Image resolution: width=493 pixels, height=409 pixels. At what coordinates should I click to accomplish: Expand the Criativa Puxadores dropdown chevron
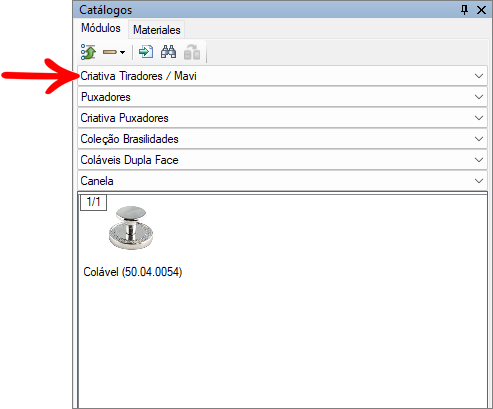click(479, 118)
